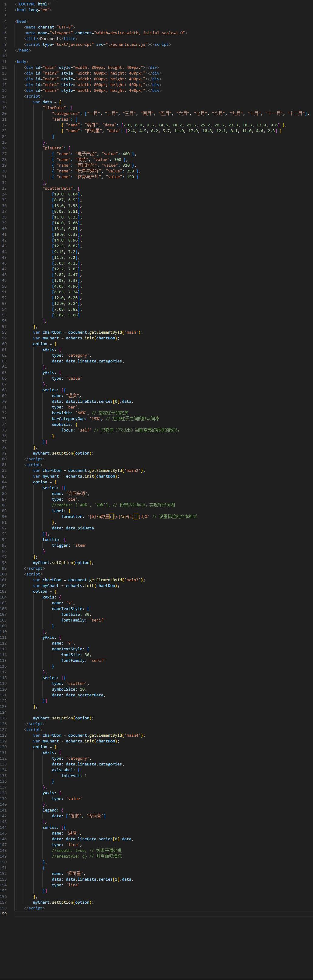Click the "var data = {" declaration
313x980 pixels.
coord(47,102)
